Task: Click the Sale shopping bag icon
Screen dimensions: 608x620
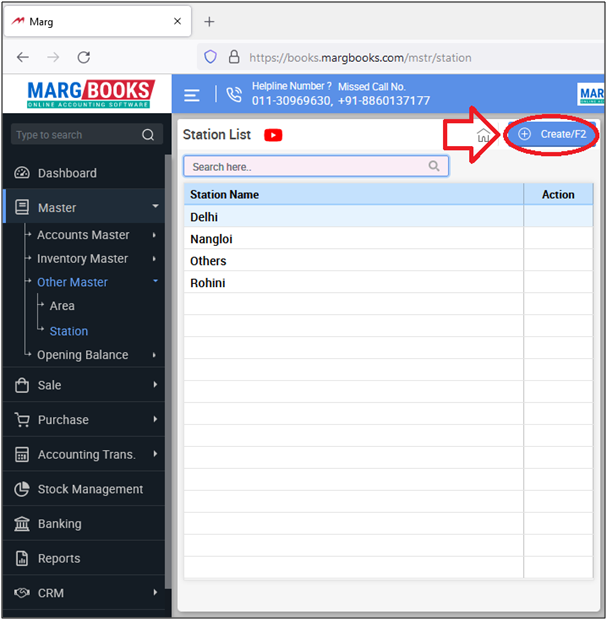Action: pos(22,385)
